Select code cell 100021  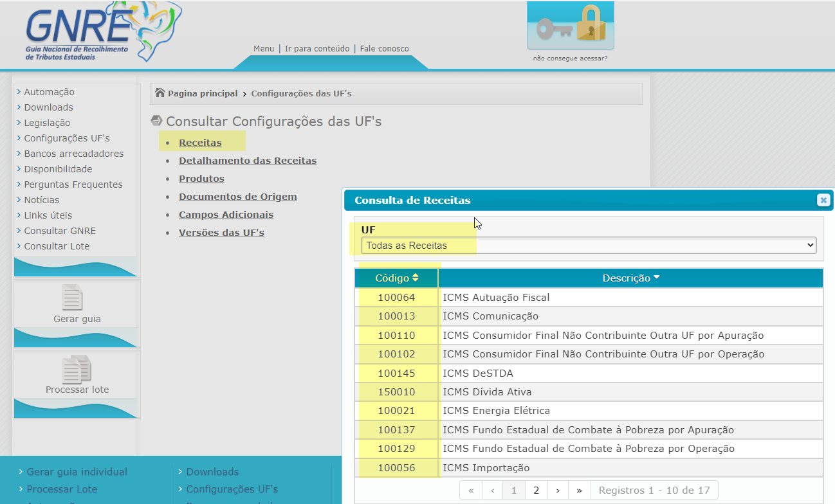[x=396, y=411]
